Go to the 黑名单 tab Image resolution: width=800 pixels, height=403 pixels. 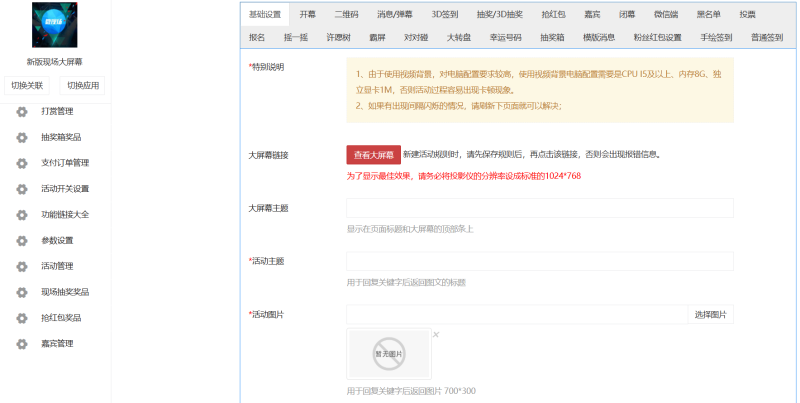click(x=709, y=14)
